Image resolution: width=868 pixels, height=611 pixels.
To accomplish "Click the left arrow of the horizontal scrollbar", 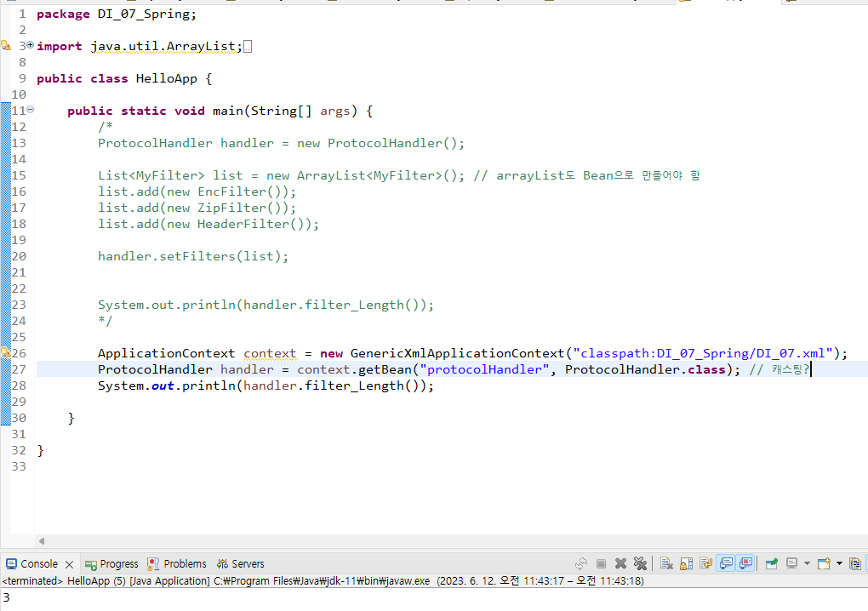I will [x=42, y=540].
